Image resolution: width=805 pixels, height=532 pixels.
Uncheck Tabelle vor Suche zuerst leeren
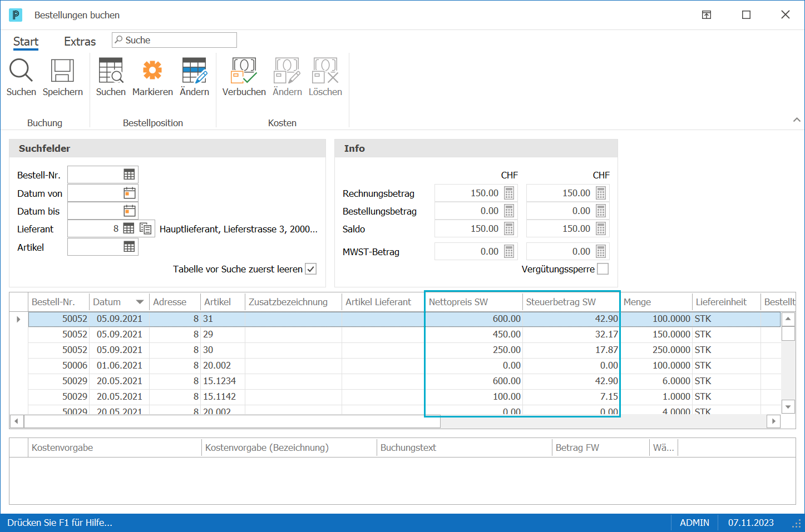click(311, 269)
